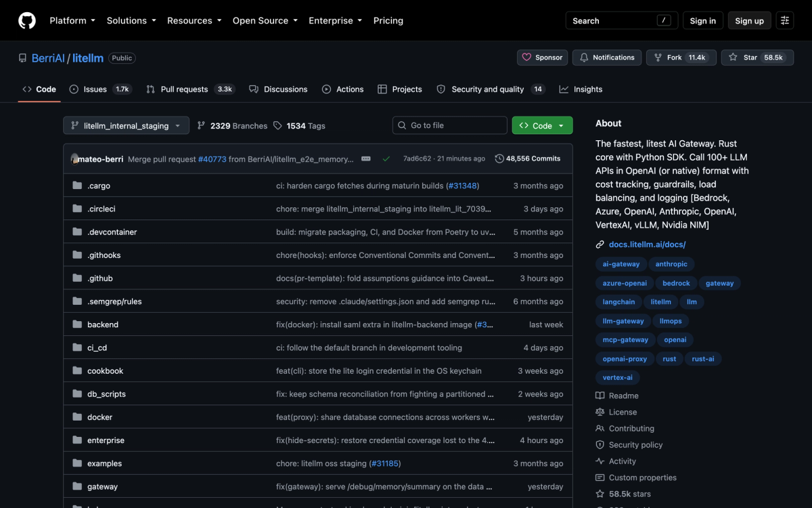Select the ai-gateway topic tag
This screenshot has width=812, height=508.
click(x=621, y=264)
